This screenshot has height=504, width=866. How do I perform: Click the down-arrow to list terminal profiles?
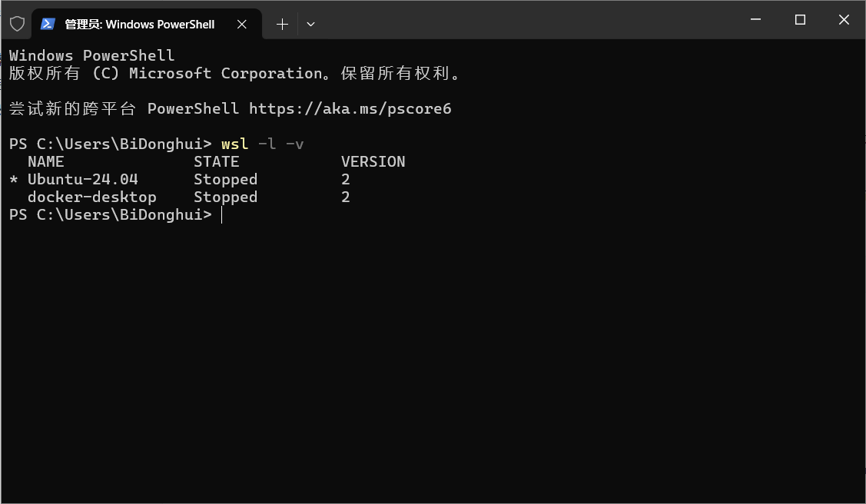coord(310,24)
